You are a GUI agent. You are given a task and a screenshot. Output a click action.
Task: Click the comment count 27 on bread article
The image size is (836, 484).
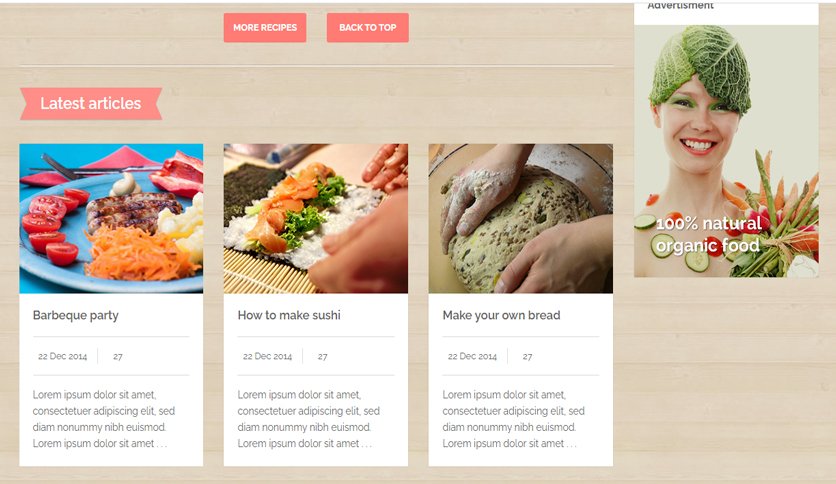click(x=527, y=357)
